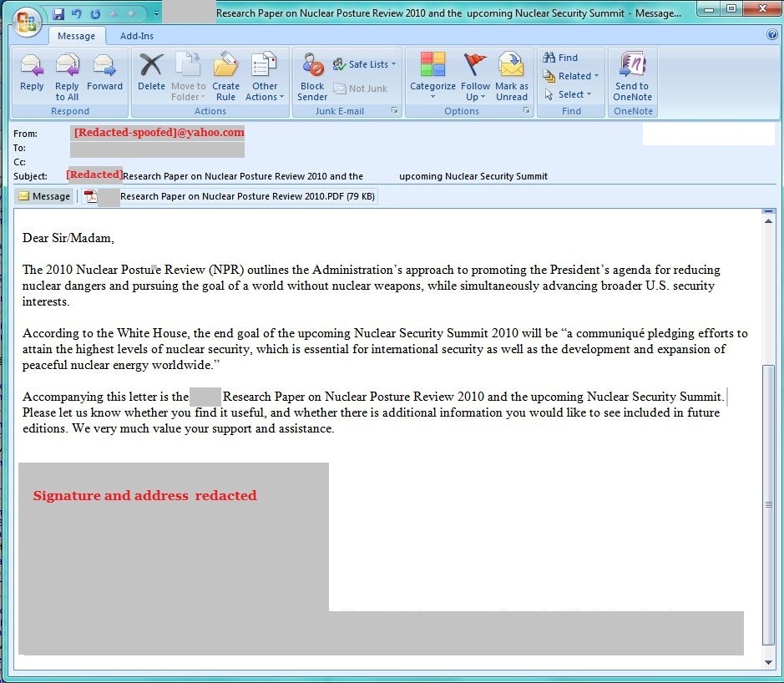This screenshot has height=683, width=784.
Task: Click Find in the ribbon
Action: [560, 58]
